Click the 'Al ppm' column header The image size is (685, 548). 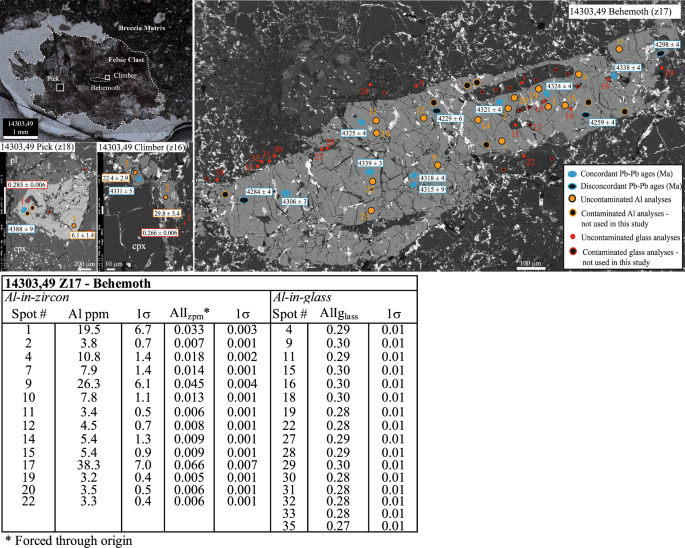[88, 314]
